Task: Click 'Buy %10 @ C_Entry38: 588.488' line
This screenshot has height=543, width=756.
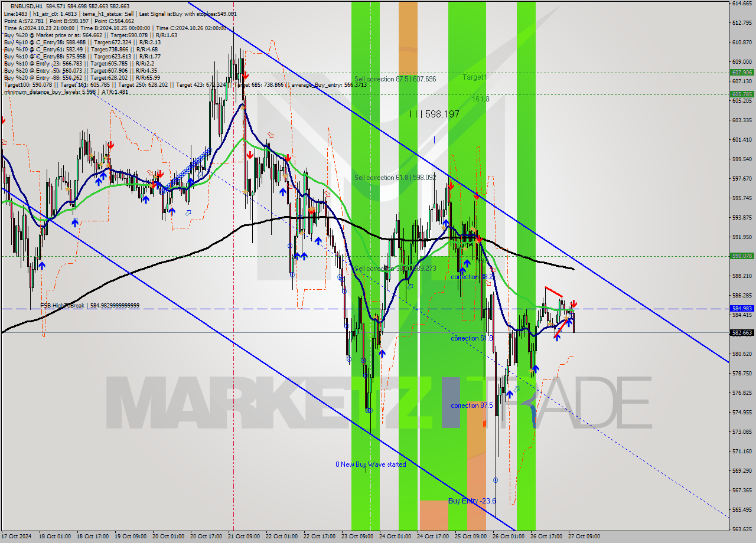Action: (82, 42)
